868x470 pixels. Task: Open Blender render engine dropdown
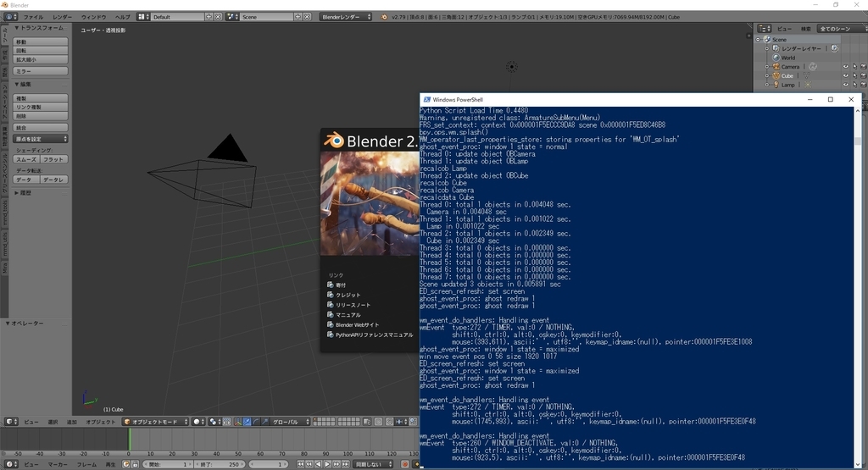click(x=346, y=17)
